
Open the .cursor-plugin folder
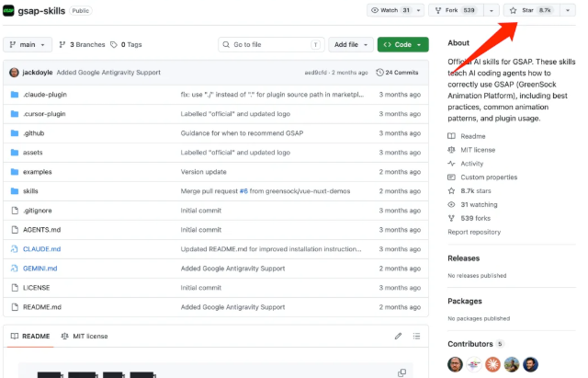(x=44, y=114)
